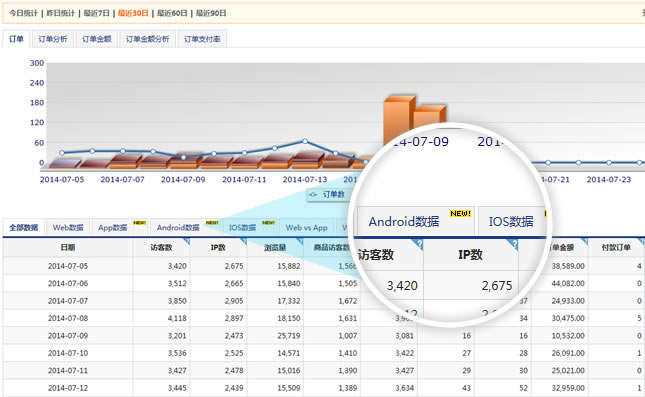Select the 最近60日 time range link
This screenshot has width=645, height=397.
coord(173,13)
